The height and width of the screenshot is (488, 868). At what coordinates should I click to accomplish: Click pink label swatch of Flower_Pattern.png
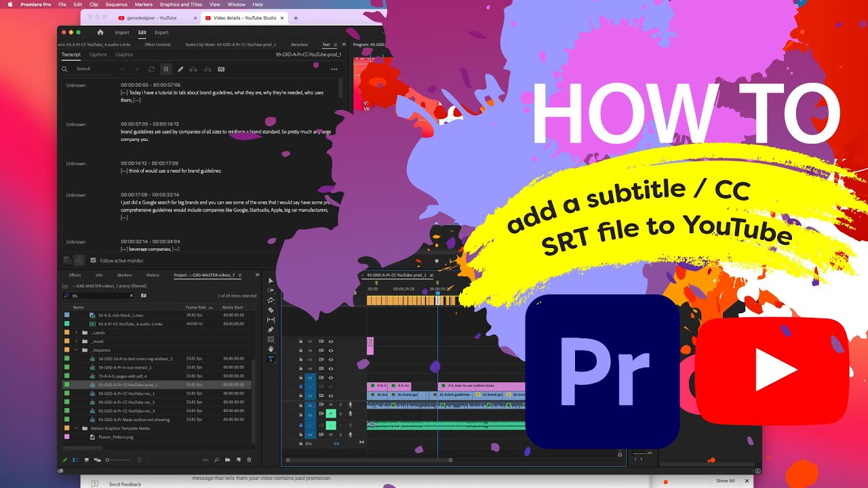tap(66, 437)
